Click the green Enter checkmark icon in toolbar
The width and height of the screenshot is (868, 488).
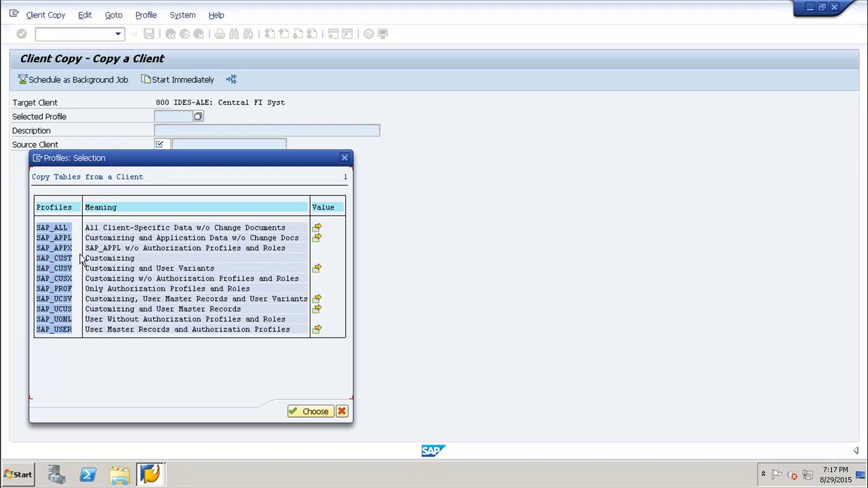click(x=22, y=34)
